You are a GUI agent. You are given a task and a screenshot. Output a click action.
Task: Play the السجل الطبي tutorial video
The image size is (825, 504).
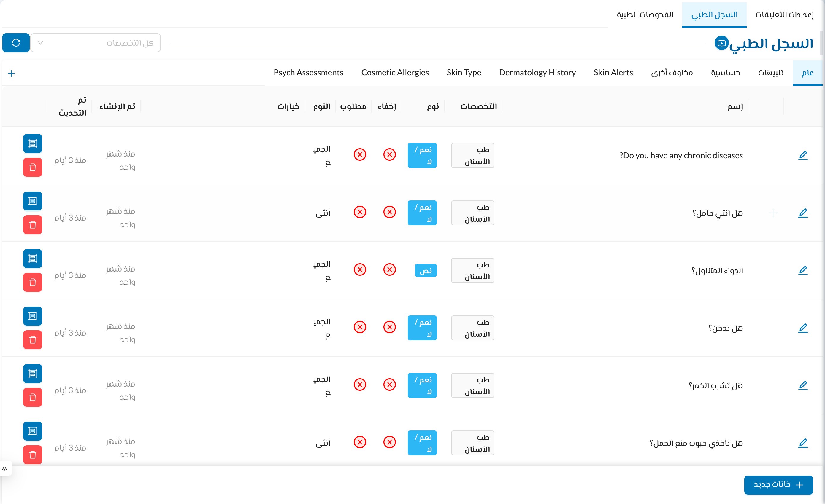point(721,43)
